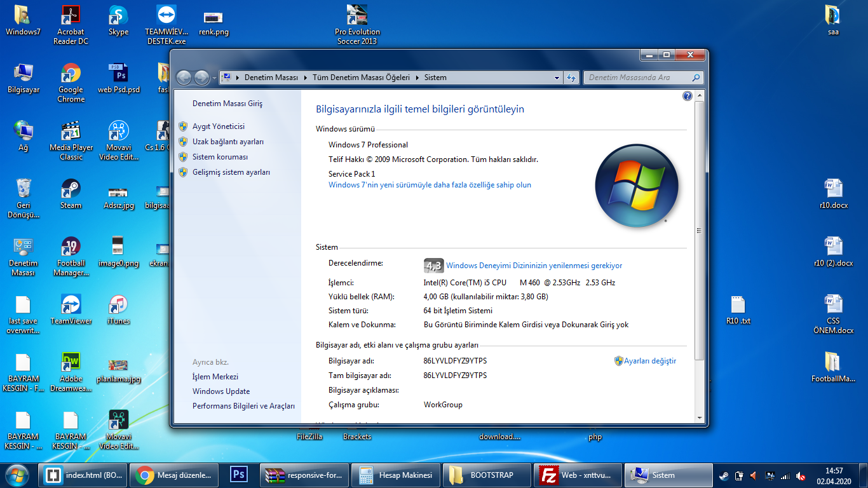
Task: Open İşlem Merkezi link
Action: [x=215, y=377]
